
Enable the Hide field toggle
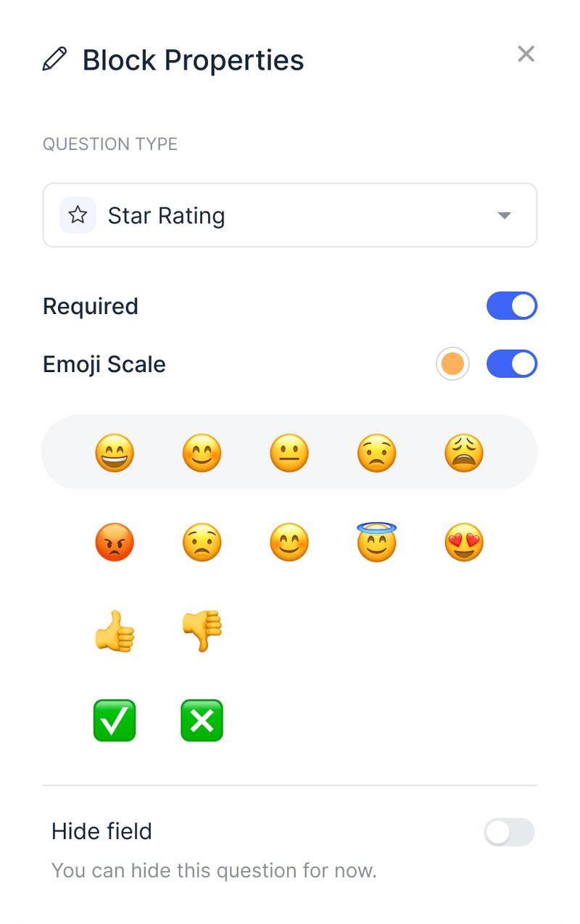[x=509, y=832]
